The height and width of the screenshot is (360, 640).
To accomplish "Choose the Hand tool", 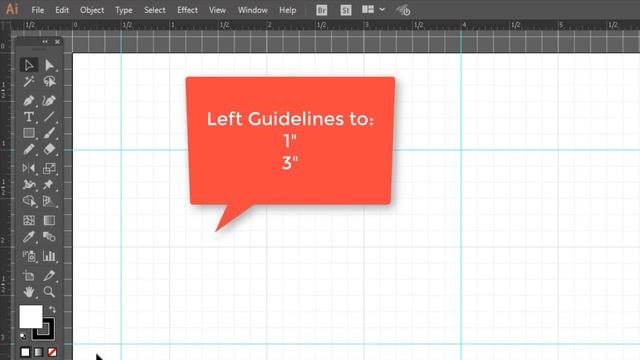I will pyautogui.click(x=29, y=292).
